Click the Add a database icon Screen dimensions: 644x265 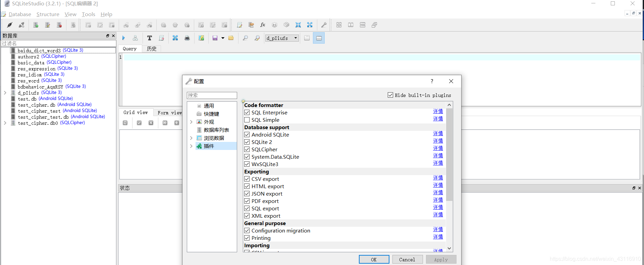tap(36, 25)
